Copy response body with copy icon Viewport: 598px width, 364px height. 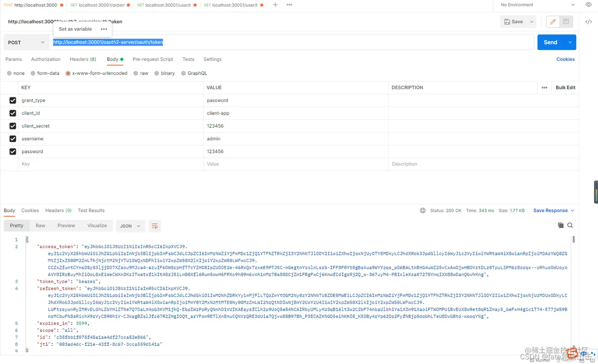(x=560, y=225)
